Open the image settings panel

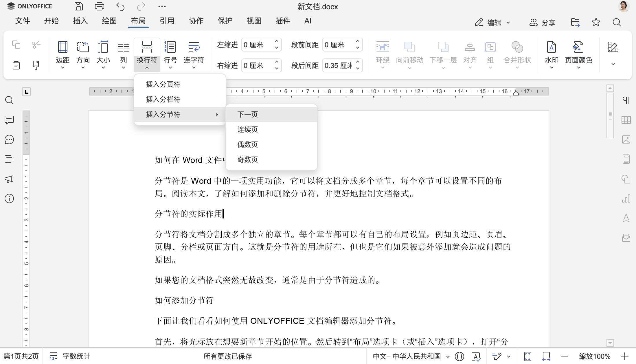click(x=626, y=139)
